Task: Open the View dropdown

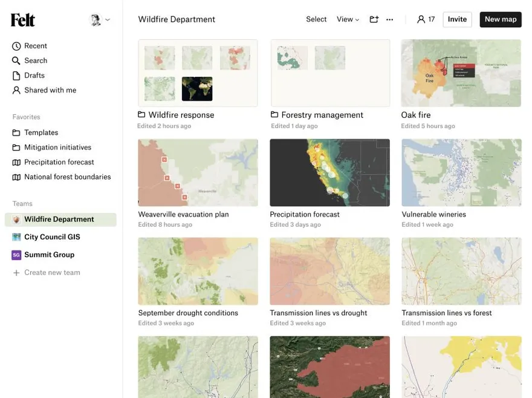Action: [348, 19]
